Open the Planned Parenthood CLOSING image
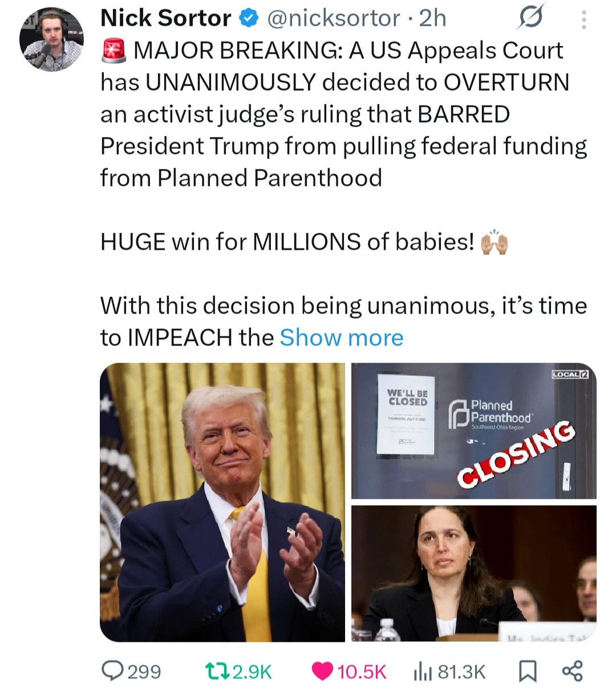The image size is (616, 696). point(473,431)
